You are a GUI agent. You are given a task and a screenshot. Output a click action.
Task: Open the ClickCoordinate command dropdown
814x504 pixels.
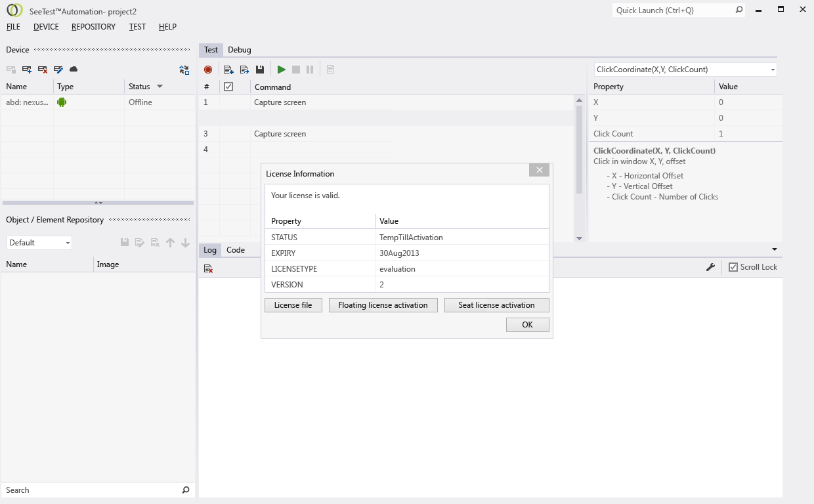pos(773,70)
